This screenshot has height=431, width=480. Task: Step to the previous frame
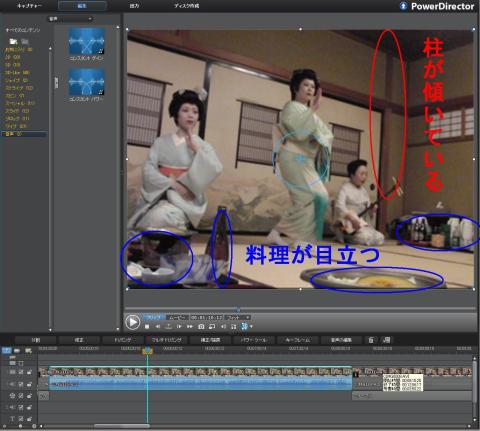coord(158,327)
